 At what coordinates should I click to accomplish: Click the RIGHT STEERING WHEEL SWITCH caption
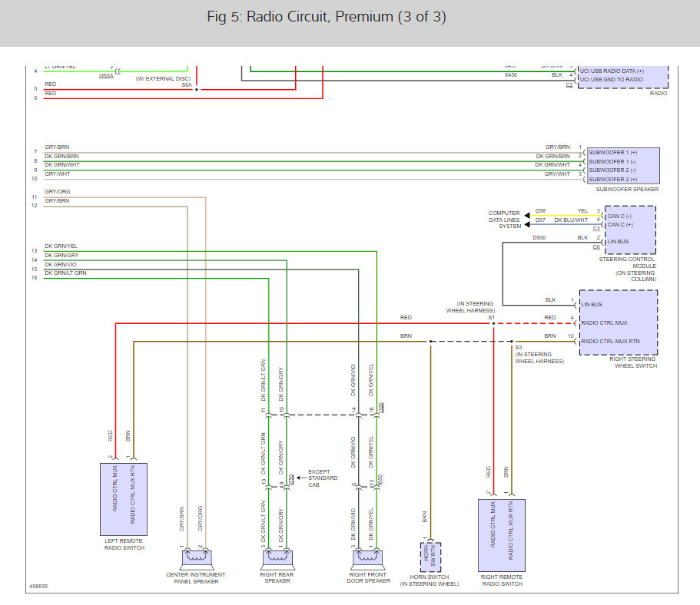pos(633,362)
